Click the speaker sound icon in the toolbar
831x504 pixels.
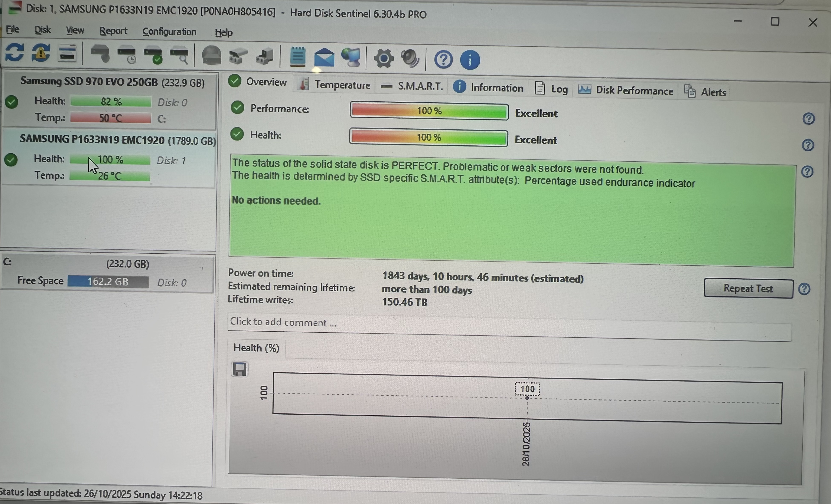point(410,59)
